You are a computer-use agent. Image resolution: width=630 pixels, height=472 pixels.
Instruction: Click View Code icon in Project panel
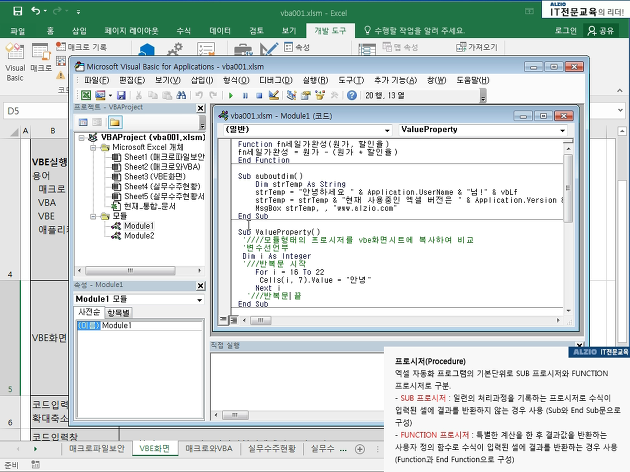click(83, 122)
